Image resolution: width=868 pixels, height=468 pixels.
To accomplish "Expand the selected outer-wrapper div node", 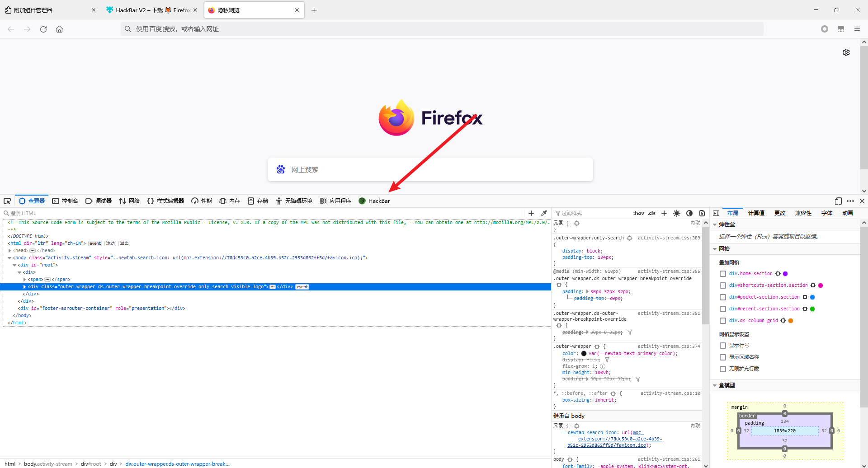I will (24, 287).
